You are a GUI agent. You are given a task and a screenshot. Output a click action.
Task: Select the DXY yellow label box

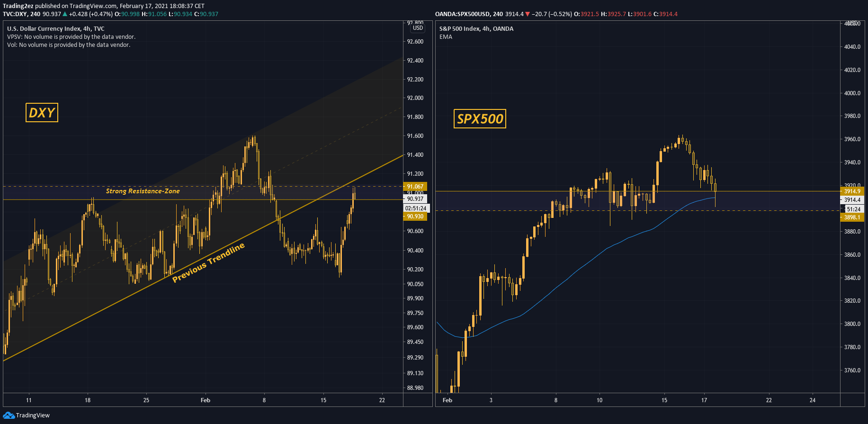42,113
